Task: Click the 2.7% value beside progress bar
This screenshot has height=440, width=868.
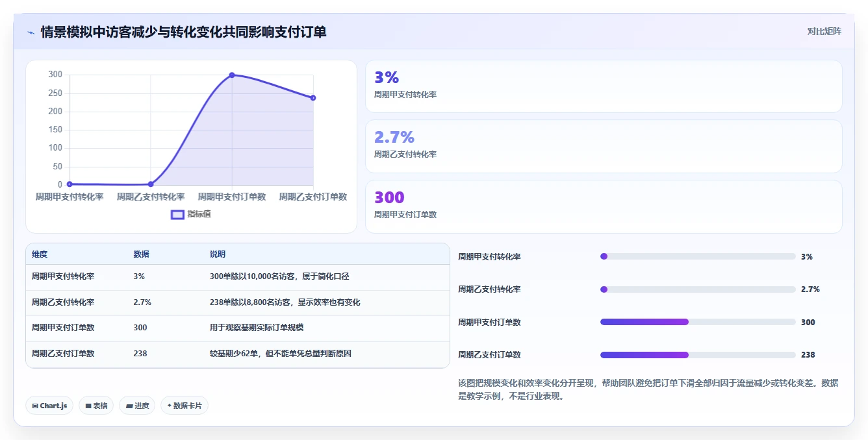Action: [x=810, y=289]
